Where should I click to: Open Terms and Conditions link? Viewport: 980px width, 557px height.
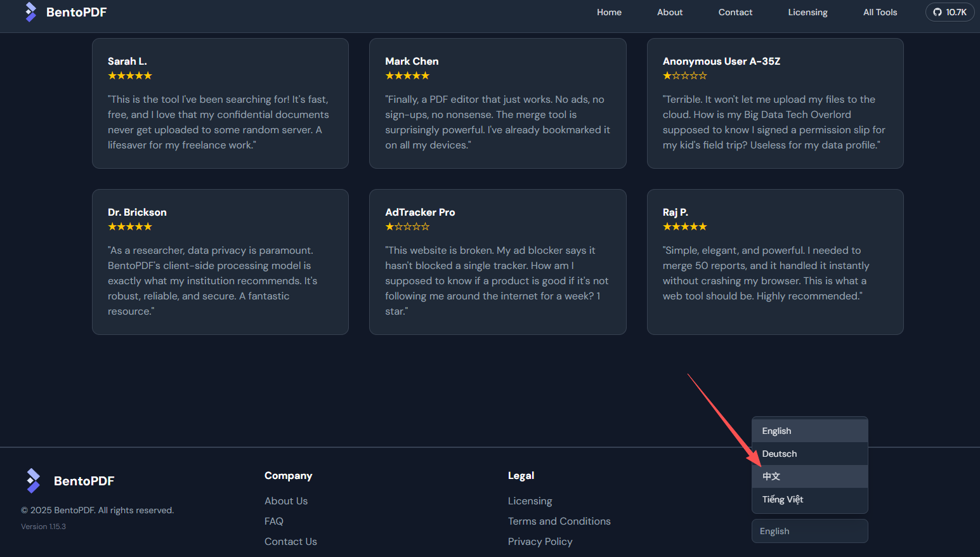(559, 521)
